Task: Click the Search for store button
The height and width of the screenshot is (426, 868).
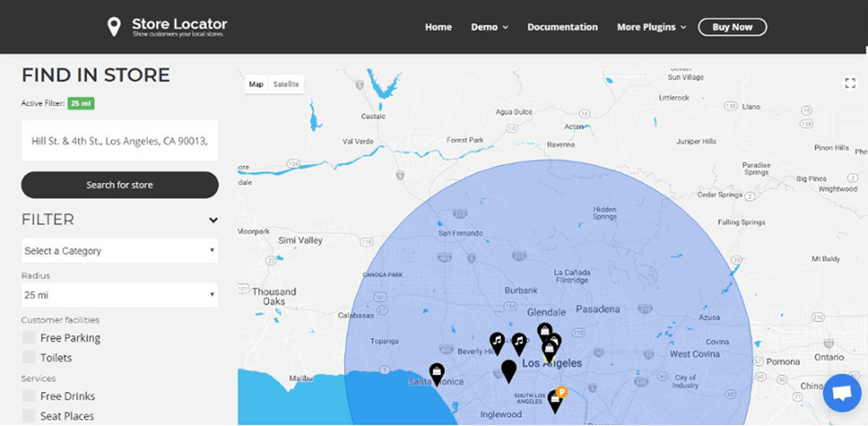Action: tap(120, 185)
